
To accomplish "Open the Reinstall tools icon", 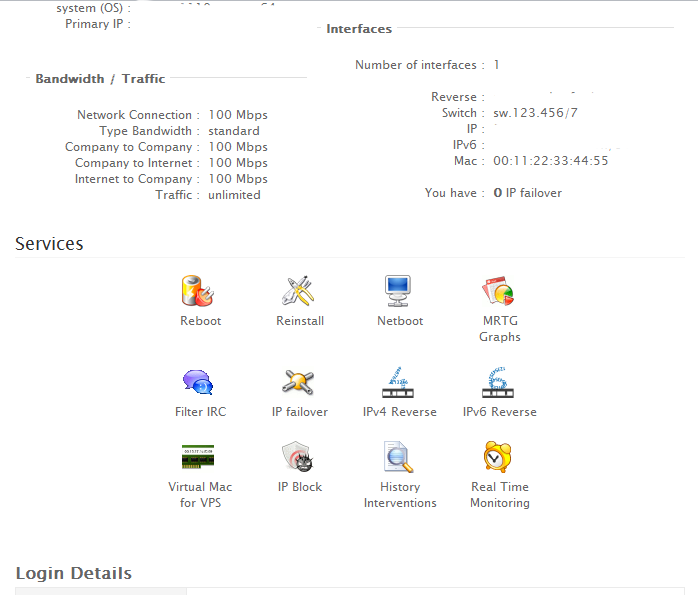I will (299, 291).
